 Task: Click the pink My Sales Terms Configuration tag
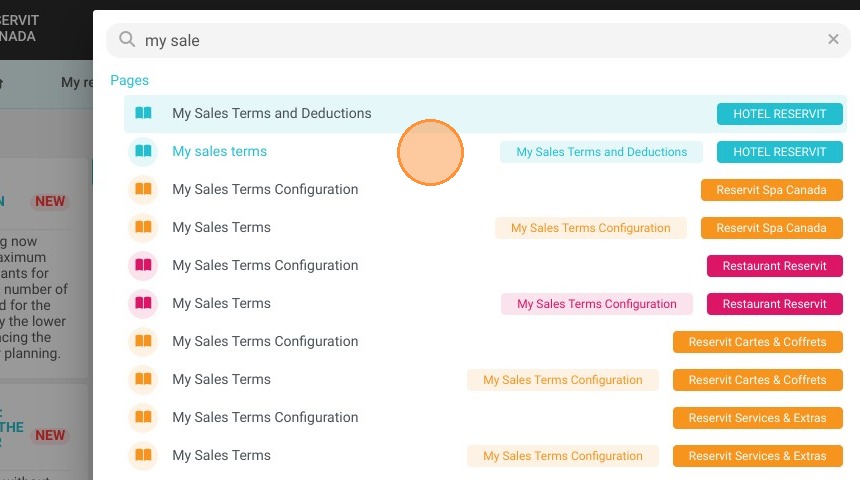point(596,304)
